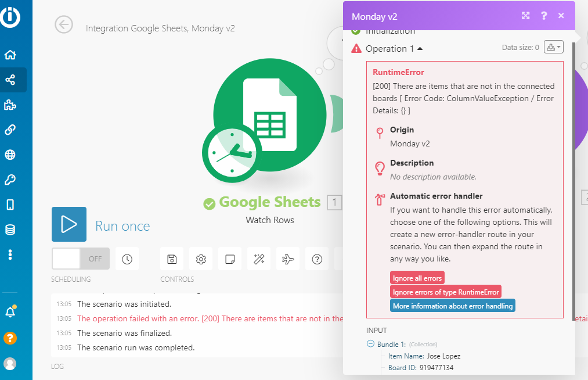Save scenario with floppy disk icon
This screenshot has height=380, width=588.
172,259
